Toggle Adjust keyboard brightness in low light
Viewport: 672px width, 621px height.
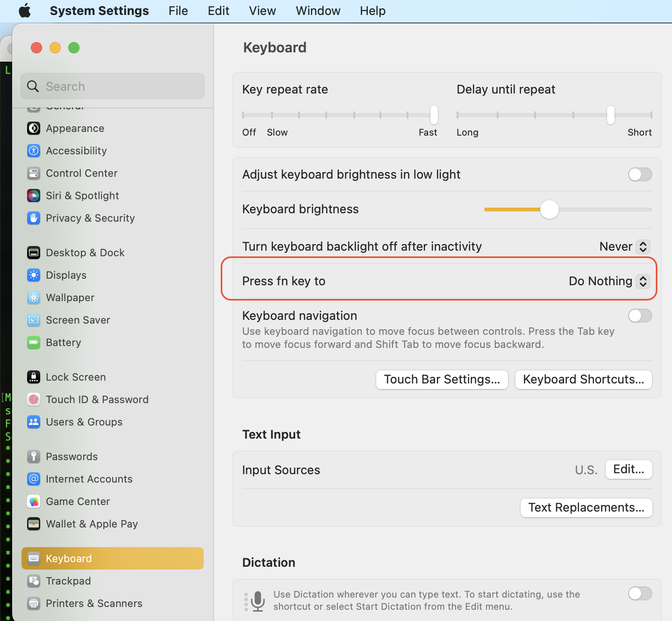(x=640, y=174)
